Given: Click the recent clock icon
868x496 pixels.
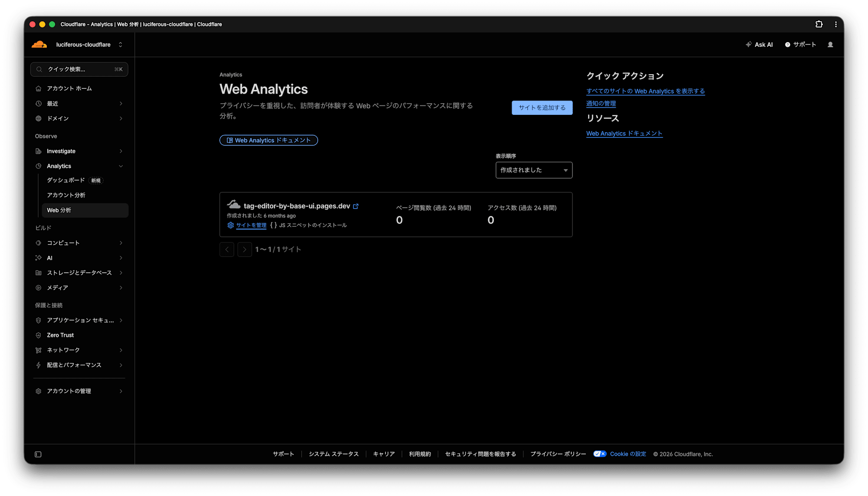Looking at the screenshot, I should point(39,104).
